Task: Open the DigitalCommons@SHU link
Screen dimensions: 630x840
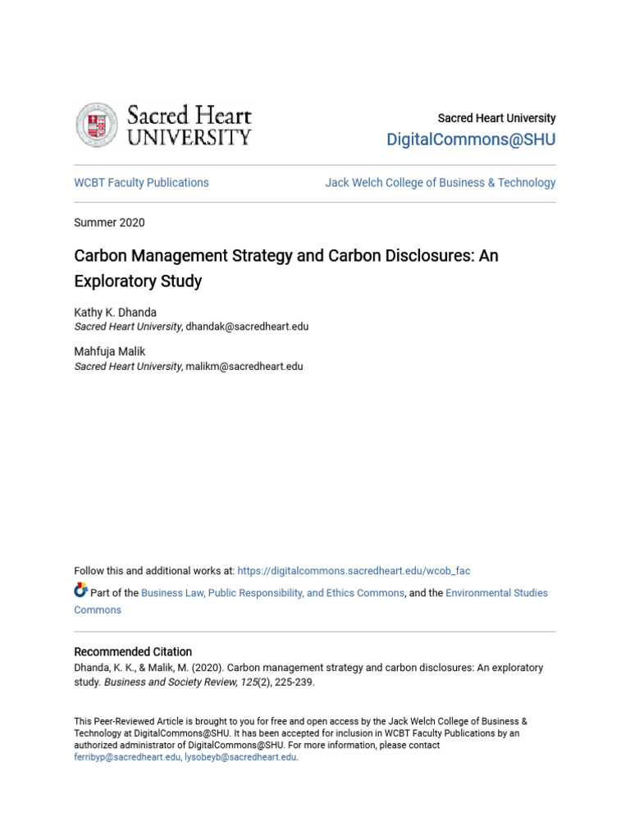Action: point(471,139)
